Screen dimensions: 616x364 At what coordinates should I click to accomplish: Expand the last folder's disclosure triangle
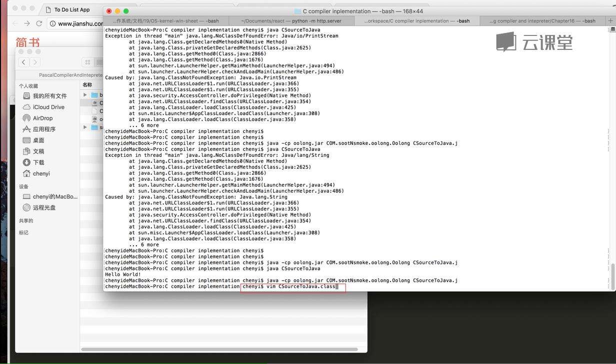click(85, 127)
